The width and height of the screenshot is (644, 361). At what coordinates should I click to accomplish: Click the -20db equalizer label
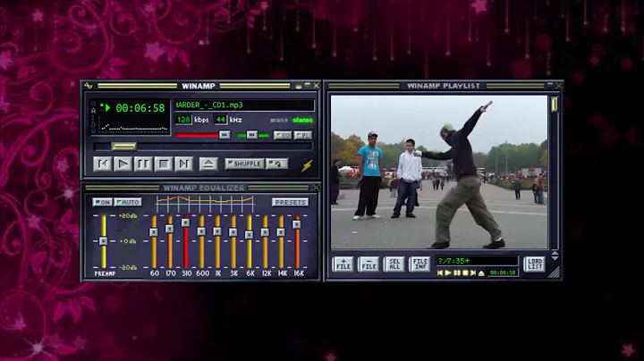pyautogui.click(x=128, y=267)
